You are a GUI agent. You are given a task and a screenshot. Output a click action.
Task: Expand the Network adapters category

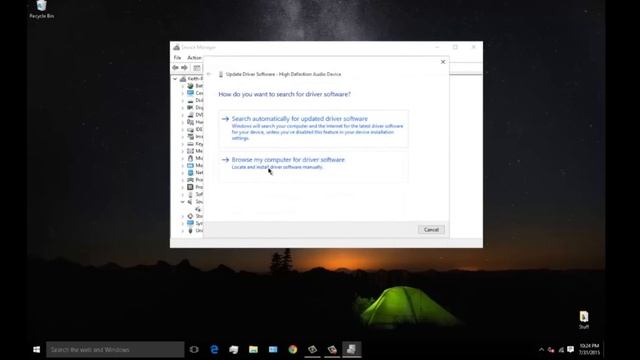(182, 173)
